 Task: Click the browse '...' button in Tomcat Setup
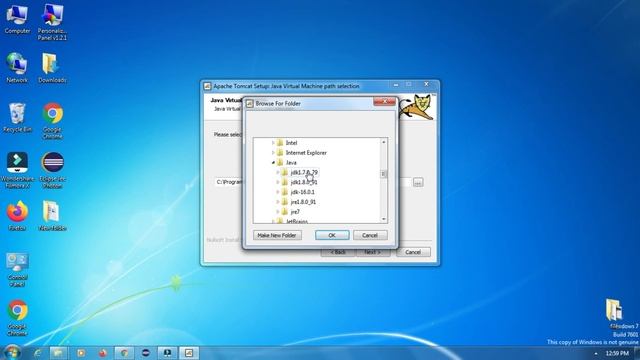click(x=418, y=182)
